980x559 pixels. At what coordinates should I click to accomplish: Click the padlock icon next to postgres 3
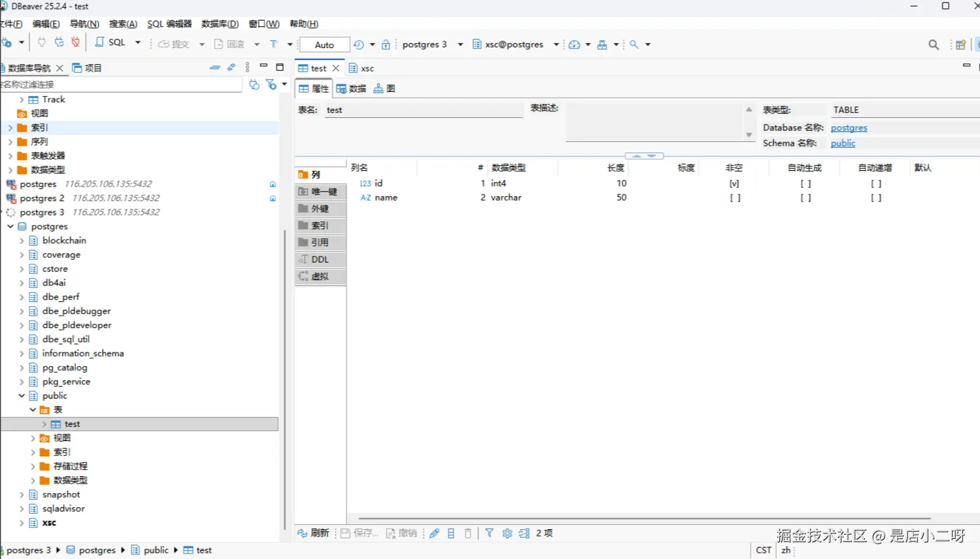(x=386, y=44)
